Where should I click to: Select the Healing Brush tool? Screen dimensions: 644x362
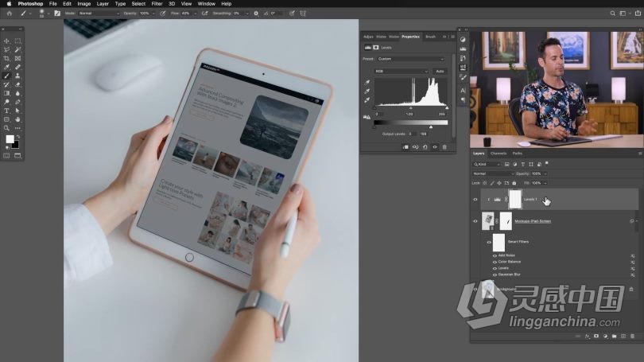[17, 67]
